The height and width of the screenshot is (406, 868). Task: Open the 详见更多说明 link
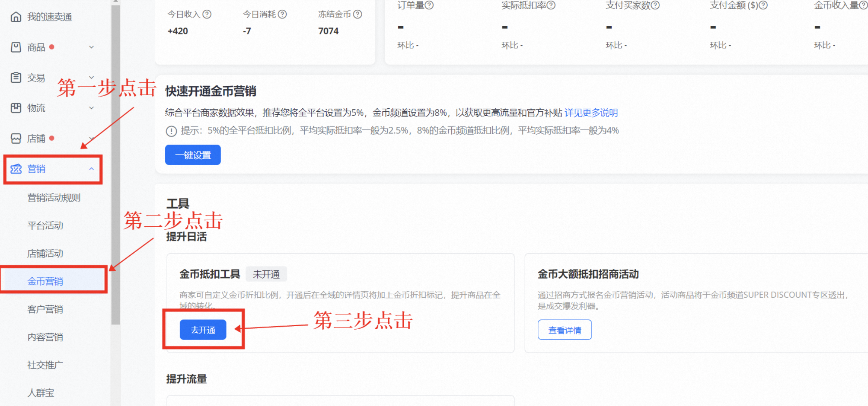click(591, 113)
